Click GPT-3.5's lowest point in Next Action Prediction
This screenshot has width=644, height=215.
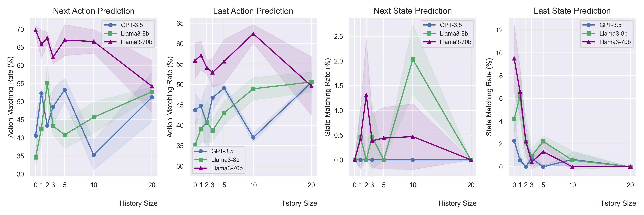94,155
